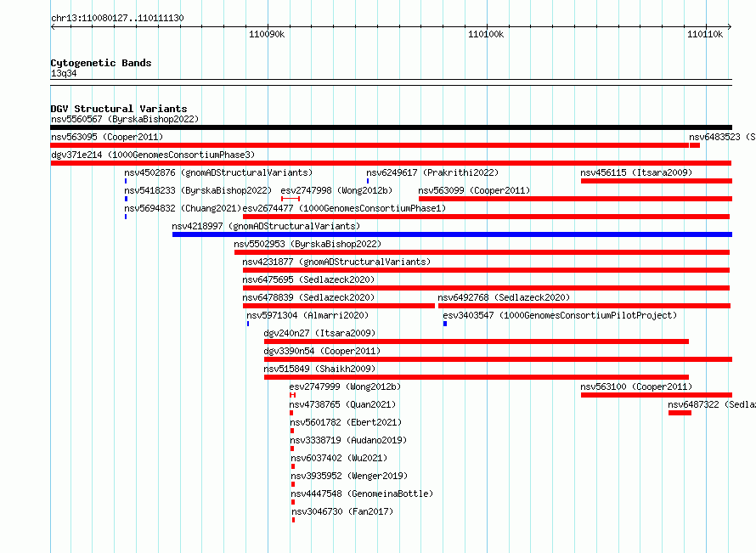Click the nsv5560567 (ByrskaBishop2022) label
This screenshot has height=553, width=756.
tap(125, 119)
